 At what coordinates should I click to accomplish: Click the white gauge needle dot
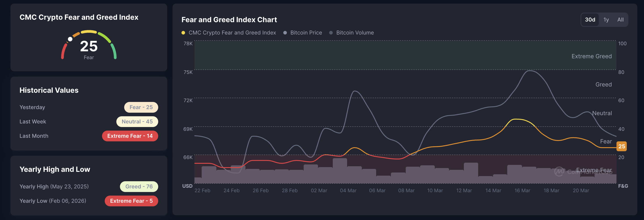tap(70, 39)
